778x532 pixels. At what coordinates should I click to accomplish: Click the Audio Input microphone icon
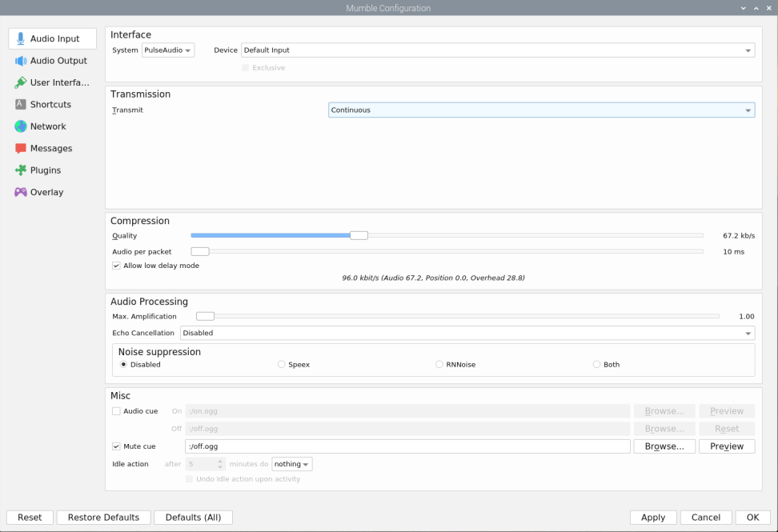coord(21,38)
